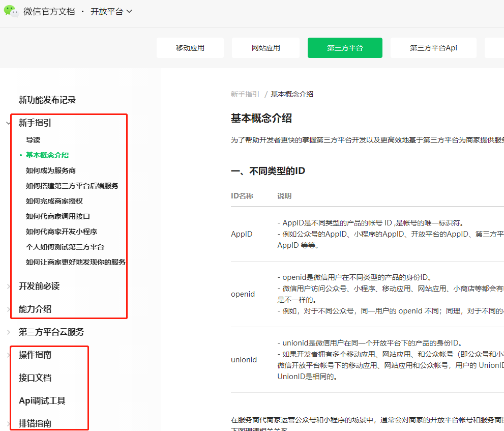
Task: Expand the 操作指南 section chevron
Action: tap(8, 355)
